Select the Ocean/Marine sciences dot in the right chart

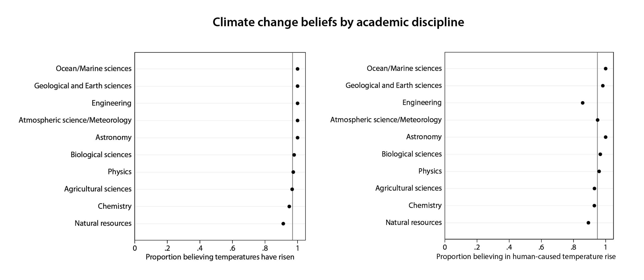coord(606,69)
